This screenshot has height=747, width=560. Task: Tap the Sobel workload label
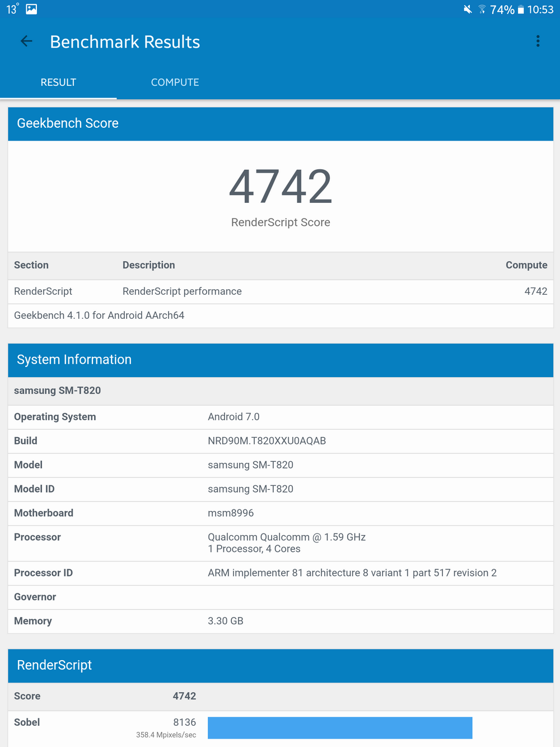click(x=27, y=723)
